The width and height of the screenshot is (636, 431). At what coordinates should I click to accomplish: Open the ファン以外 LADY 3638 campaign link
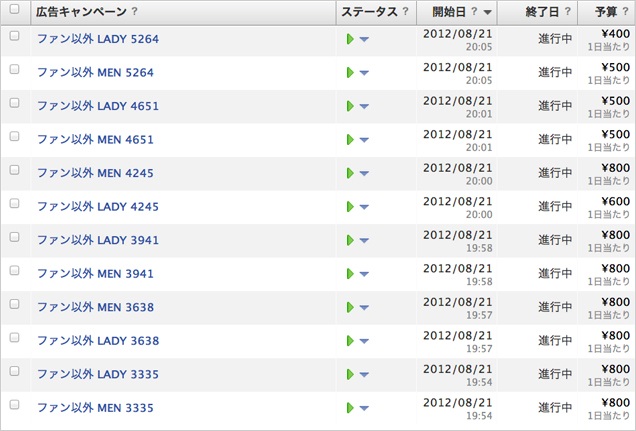(x=97, y=341)
